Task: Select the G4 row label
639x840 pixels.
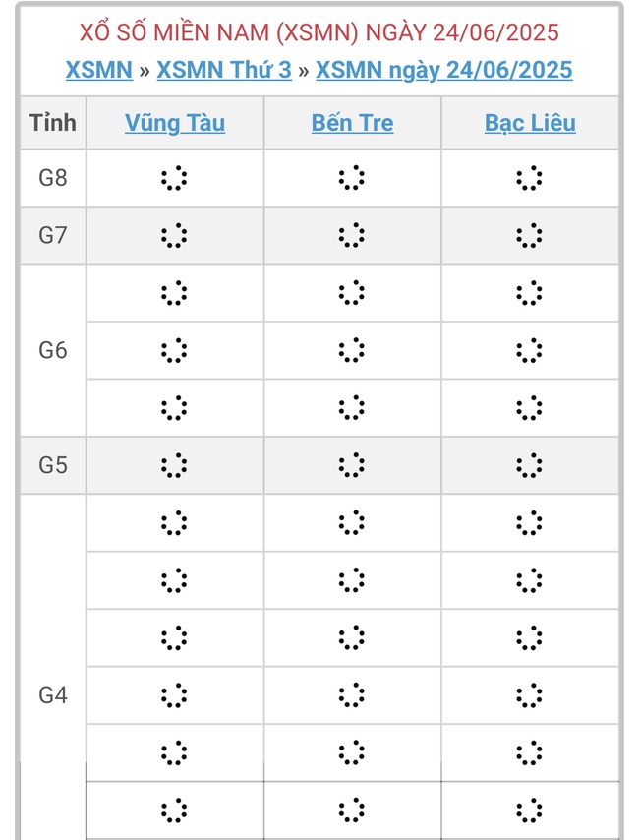Action: [x=54, y=694]
